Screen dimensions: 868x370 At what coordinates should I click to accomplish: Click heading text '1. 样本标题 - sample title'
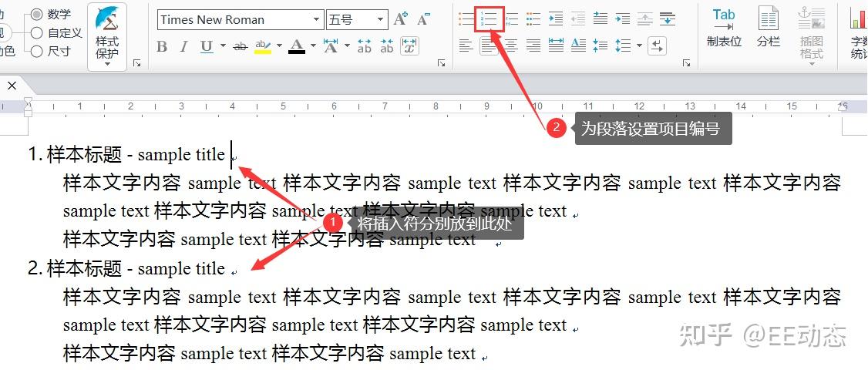pos(126,154)
